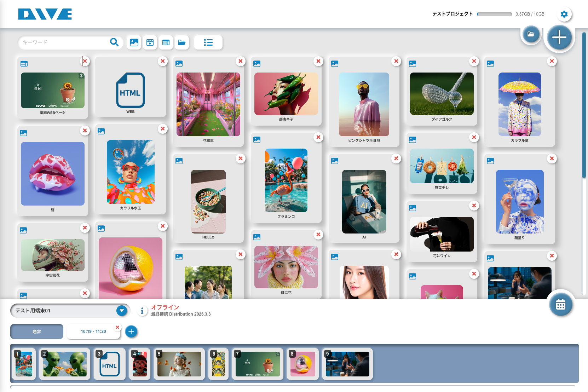This screenshot has width=588, height=392.
Task: Click the オフライン status text
Action: pos(165,307)
